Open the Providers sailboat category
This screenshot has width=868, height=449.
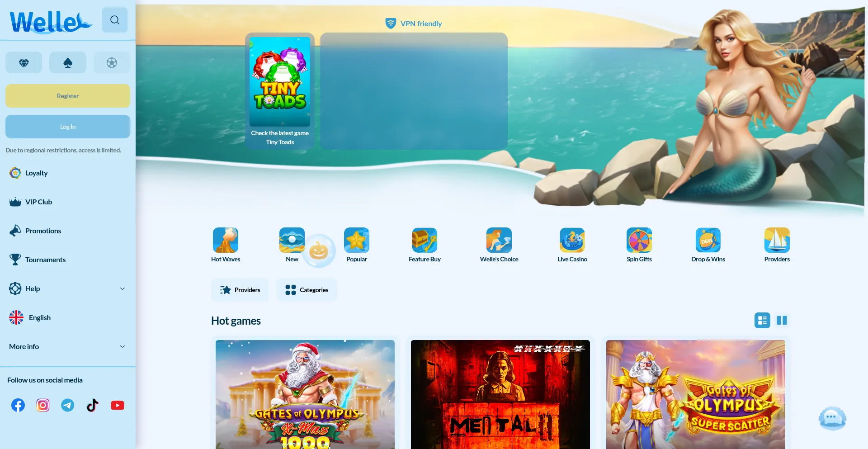(777, 245)
